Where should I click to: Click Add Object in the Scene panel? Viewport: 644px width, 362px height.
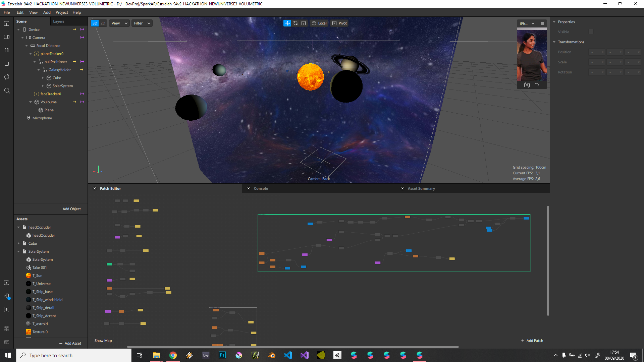[x=69, y=209]
